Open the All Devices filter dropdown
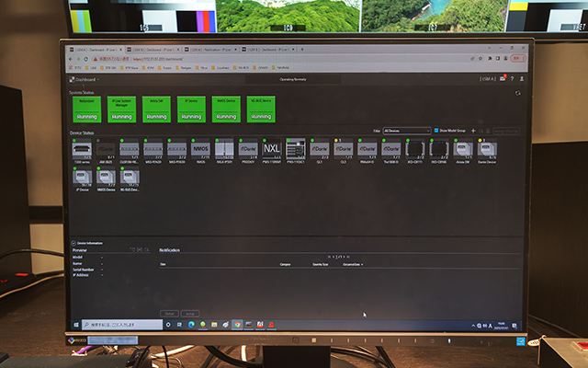 tap(406, 132)
